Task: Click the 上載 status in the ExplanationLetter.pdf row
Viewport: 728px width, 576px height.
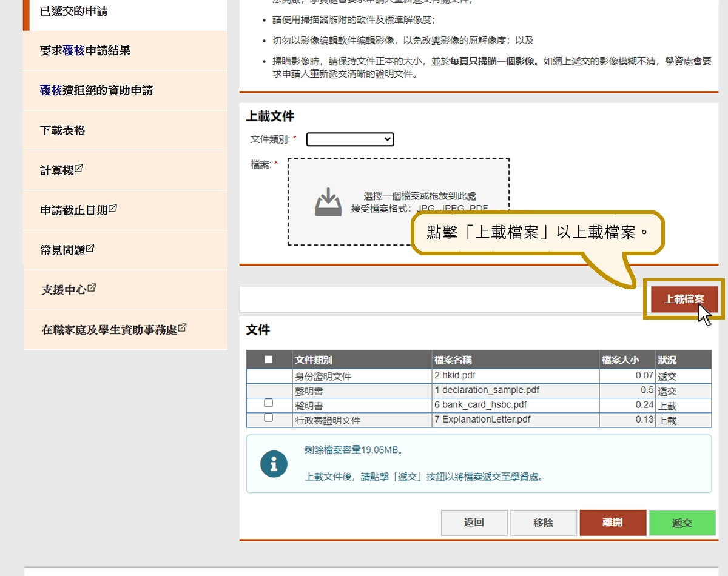Action: click(667, 420)
